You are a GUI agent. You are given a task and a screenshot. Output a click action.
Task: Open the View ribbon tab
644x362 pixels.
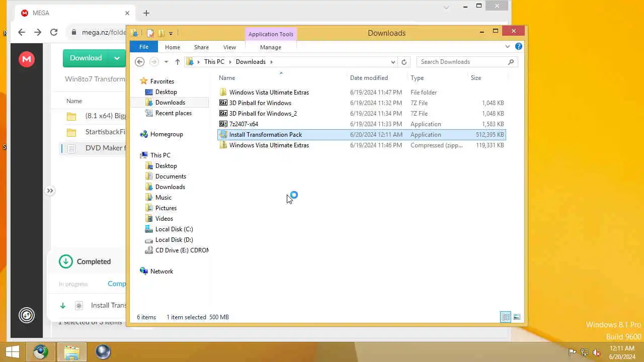(x=229, y=47)
